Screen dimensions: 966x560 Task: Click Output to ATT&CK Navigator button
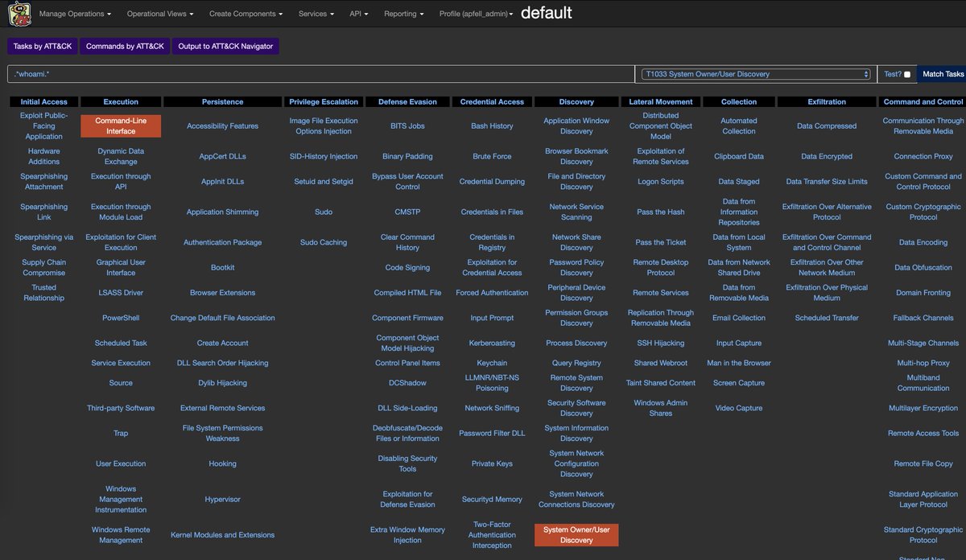coord(225,47)
